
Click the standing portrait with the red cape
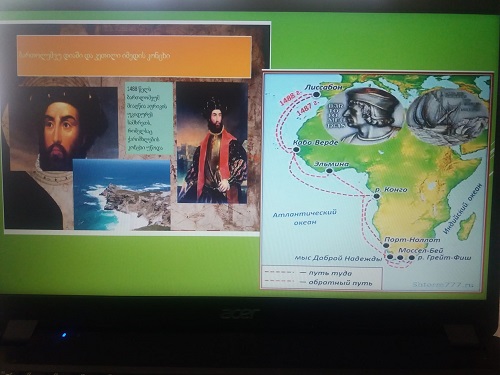(x=212, y=143)
